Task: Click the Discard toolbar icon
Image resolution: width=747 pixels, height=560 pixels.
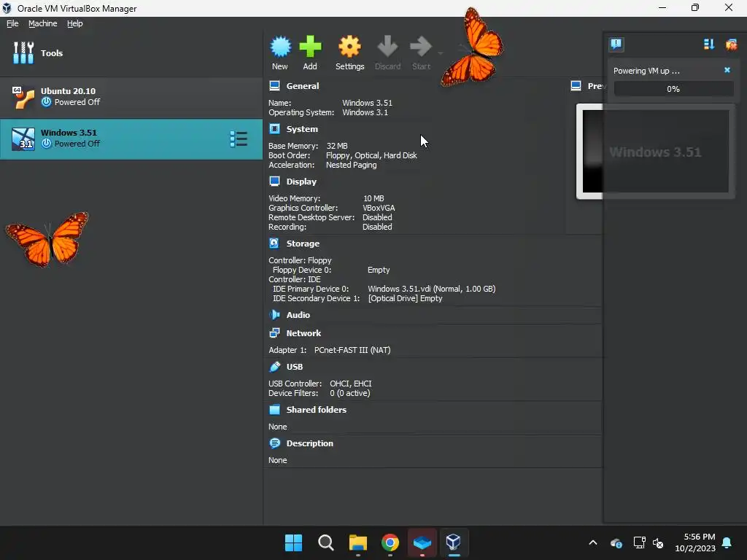Action: pos(387,47)
